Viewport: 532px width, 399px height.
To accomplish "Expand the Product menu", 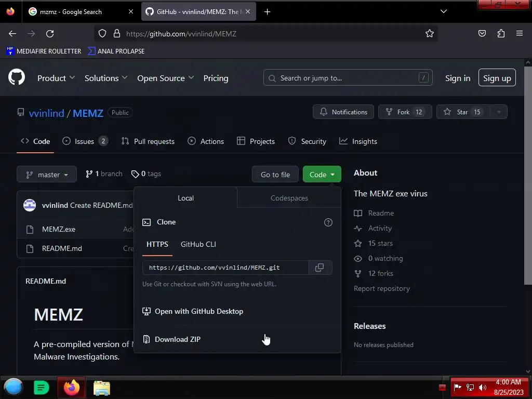I will point(56,78).
